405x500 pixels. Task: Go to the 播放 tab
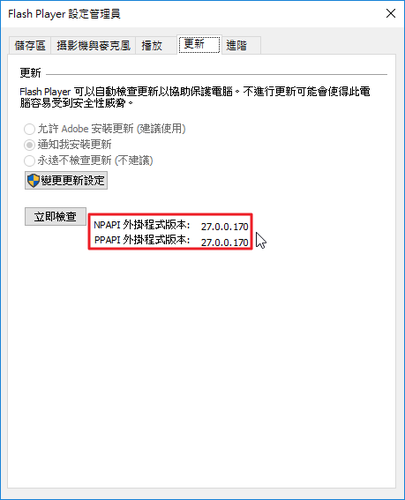152,45
